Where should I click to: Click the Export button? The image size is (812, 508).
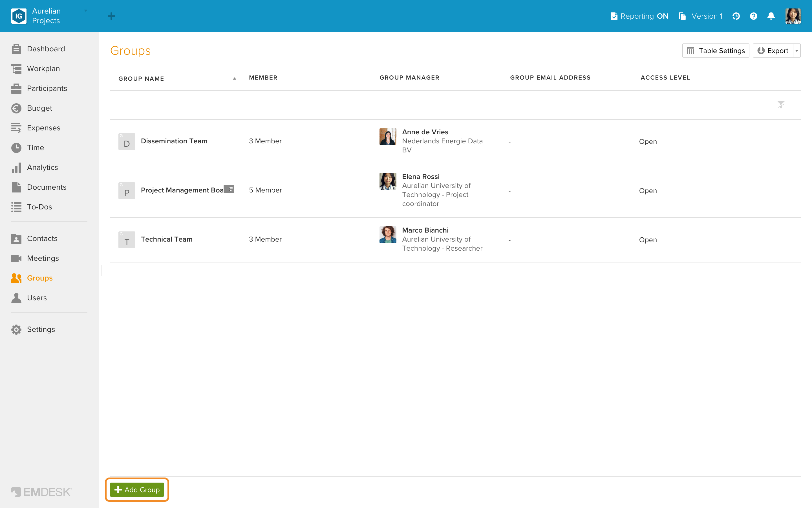[773, 51]
